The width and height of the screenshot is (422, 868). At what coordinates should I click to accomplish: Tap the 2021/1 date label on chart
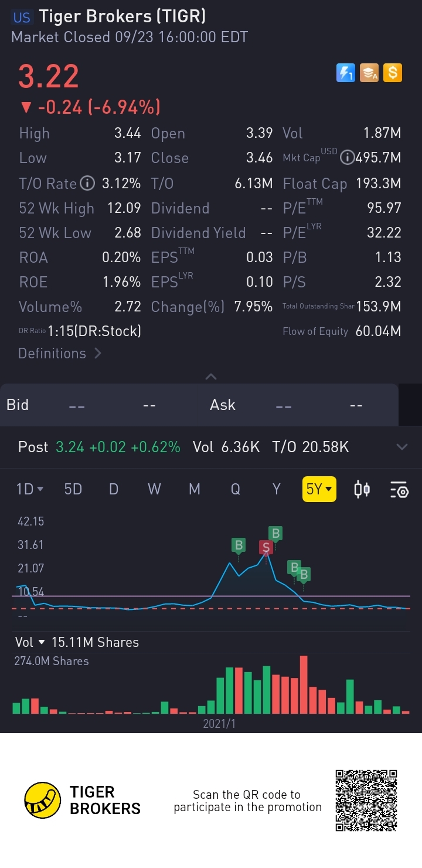[x=219, y=724]
